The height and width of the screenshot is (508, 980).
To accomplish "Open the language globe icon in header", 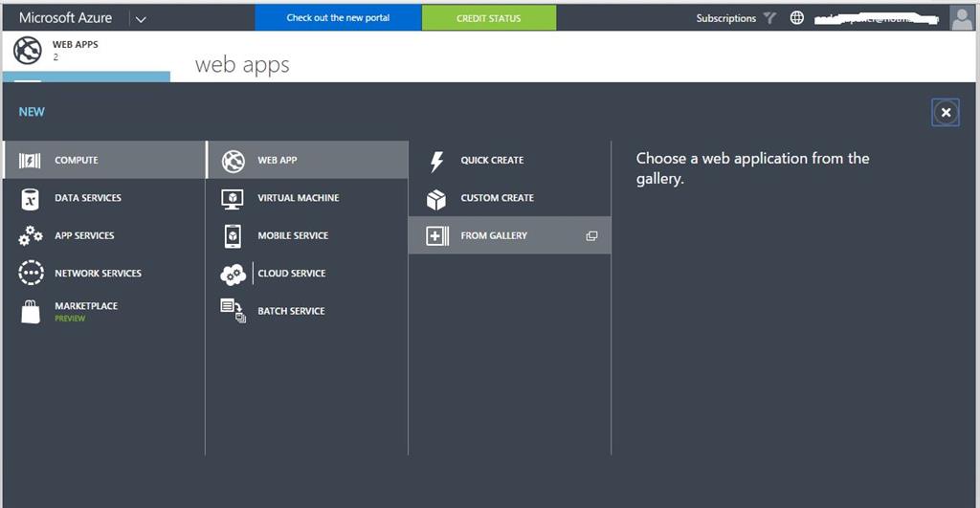I will tap(797, 18).
